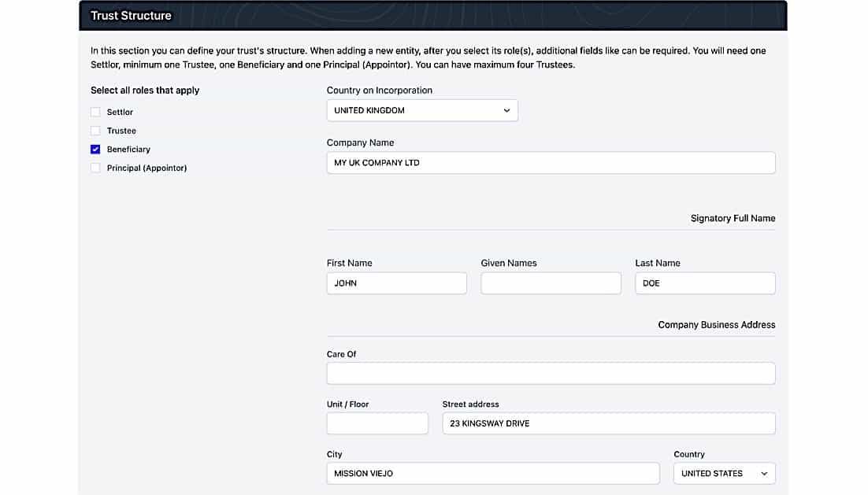Click the Street address input field
Screen dimensions: 868x495
coord(608,423)
